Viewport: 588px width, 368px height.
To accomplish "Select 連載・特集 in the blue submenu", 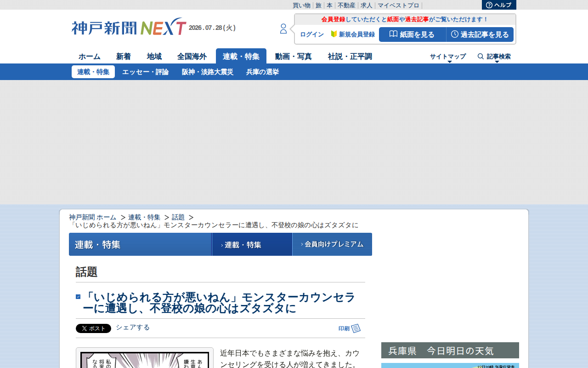I will click(93, 72).
